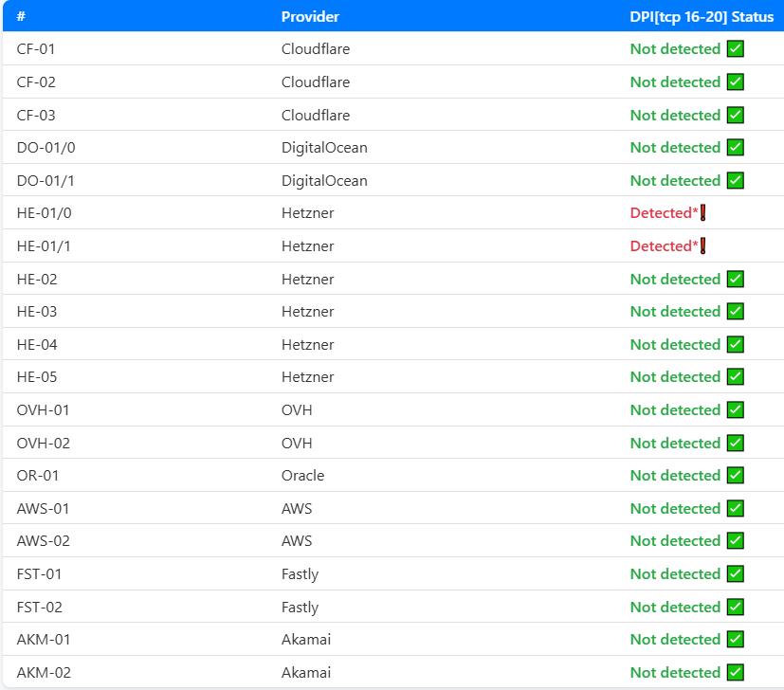The width and height of the screenshot is (784, 690).
Task: Select the 'HE-05' identifier cell
Action: [x=37, y=377]
